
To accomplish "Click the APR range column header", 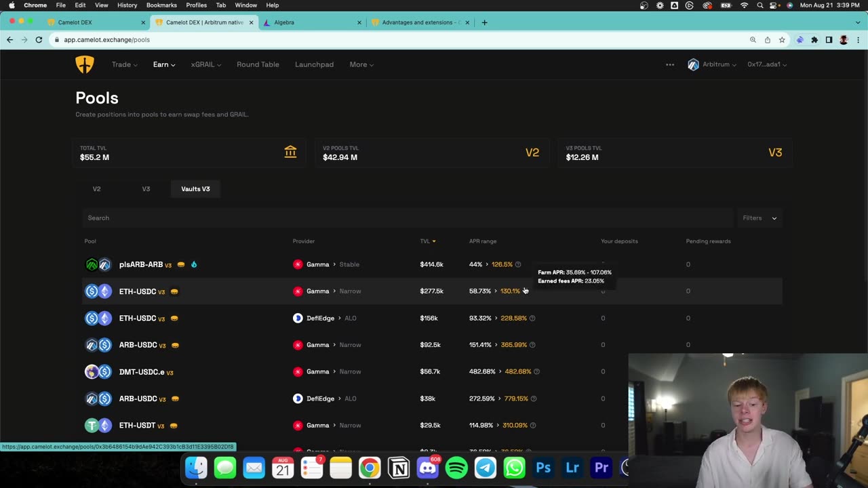I will click(483, 241).
